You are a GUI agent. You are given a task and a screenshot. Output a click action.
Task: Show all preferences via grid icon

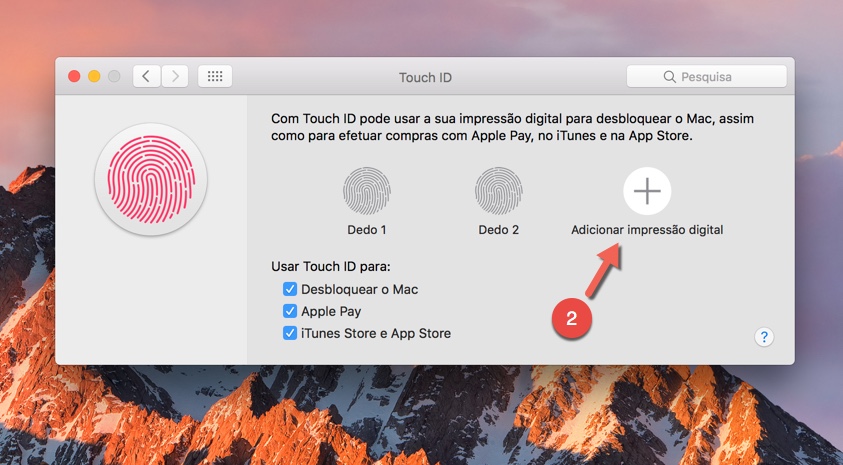[215, 76]
